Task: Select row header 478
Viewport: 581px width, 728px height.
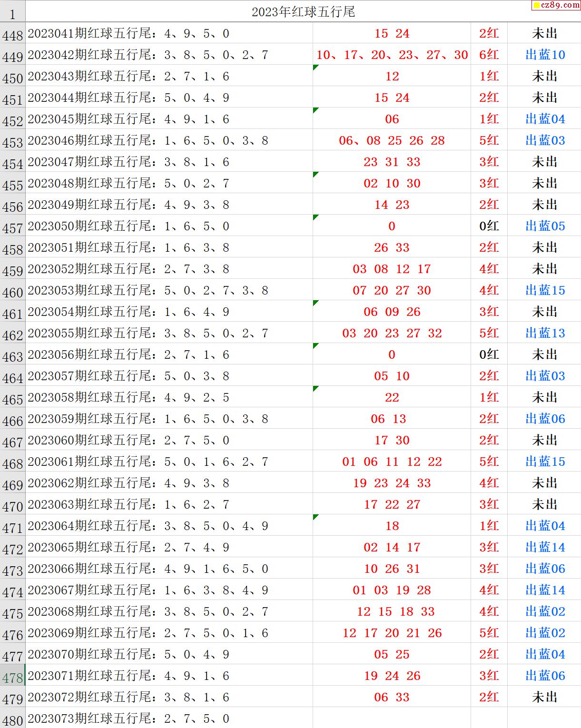Action: click(x=12, y=677)
